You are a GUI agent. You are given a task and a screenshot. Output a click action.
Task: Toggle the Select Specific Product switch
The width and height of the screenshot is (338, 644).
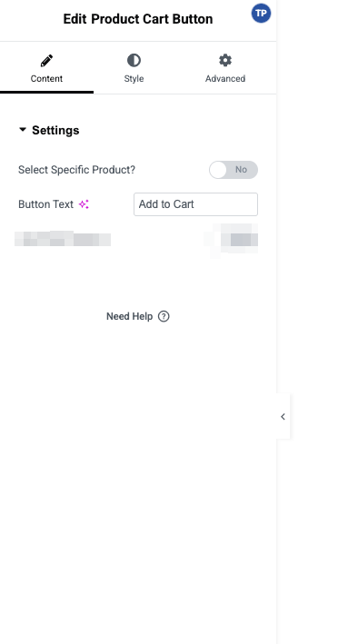pyautogui.click(x=234, y=170)
